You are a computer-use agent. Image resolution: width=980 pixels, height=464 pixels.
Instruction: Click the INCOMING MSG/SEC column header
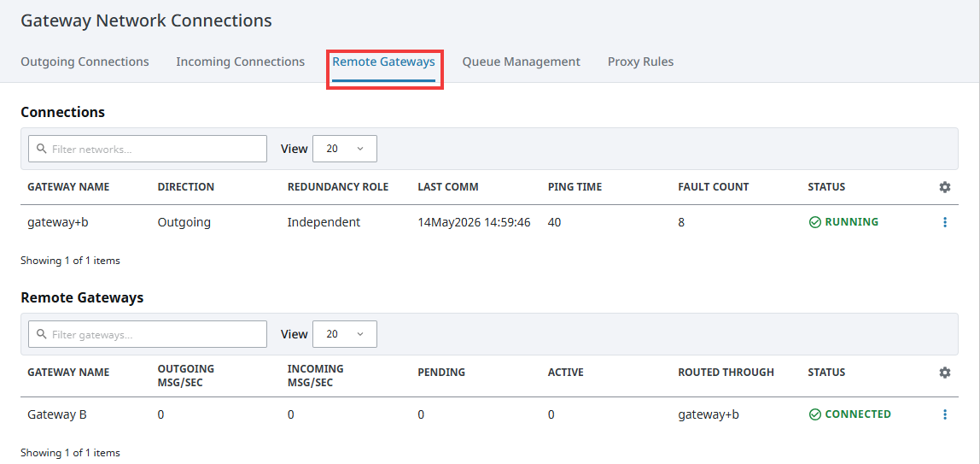point(316,375)
